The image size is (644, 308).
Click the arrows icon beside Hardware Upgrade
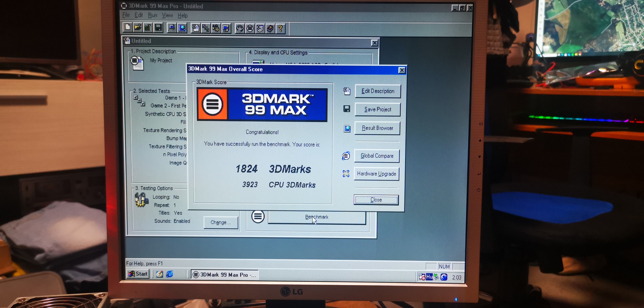pos(346,173)
